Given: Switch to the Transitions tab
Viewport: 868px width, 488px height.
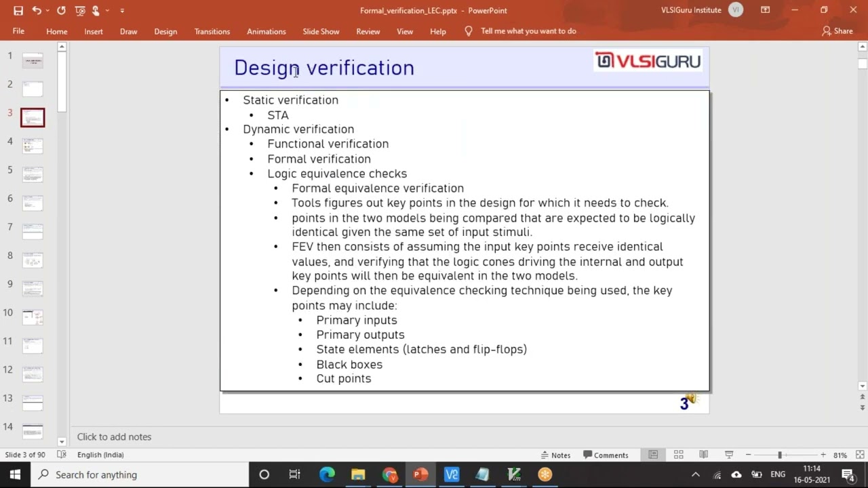Looking at the screenshot, I should [212, 31].
